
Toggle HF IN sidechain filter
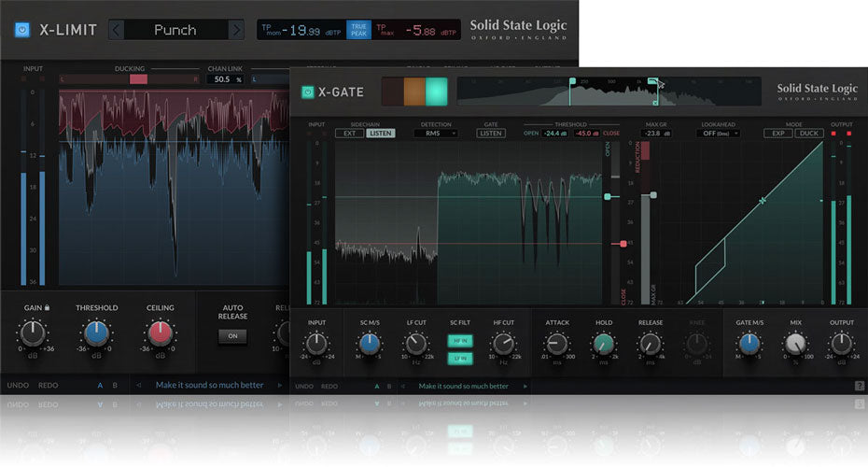(x=460, y=341)
